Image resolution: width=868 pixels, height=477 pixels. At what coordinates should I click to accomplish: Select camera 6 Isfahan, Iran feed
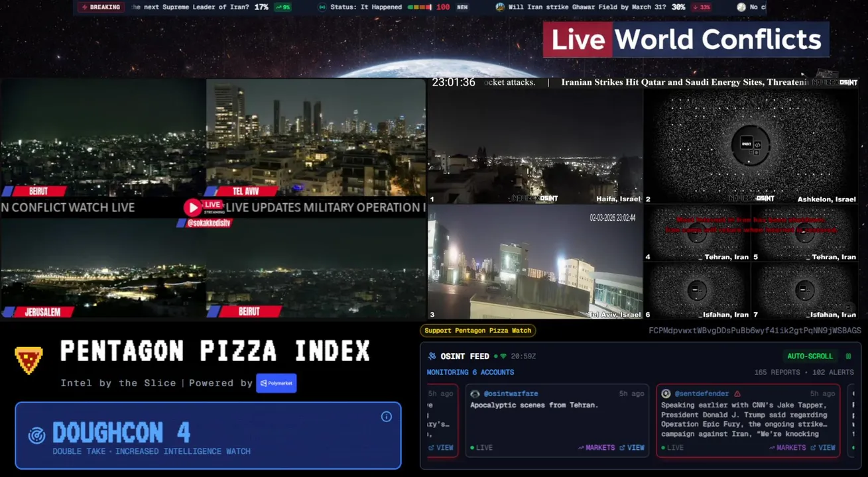point(697,291)
